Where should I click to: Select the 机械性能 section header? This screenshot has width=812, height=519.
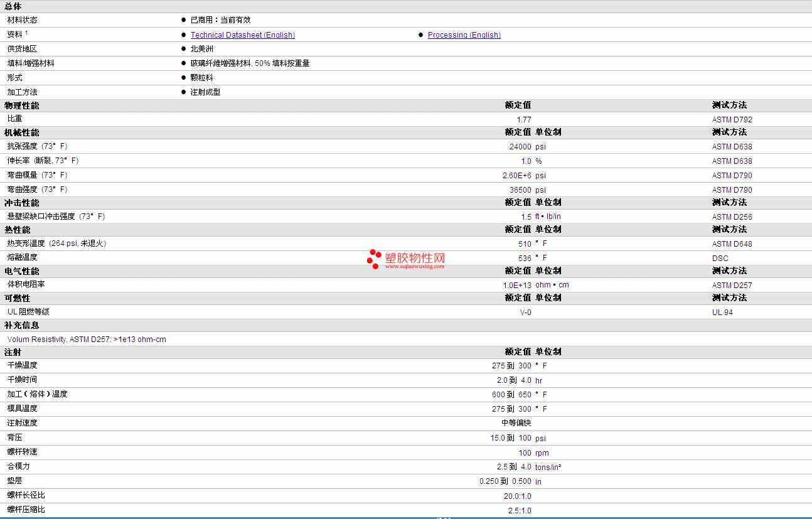21,132
